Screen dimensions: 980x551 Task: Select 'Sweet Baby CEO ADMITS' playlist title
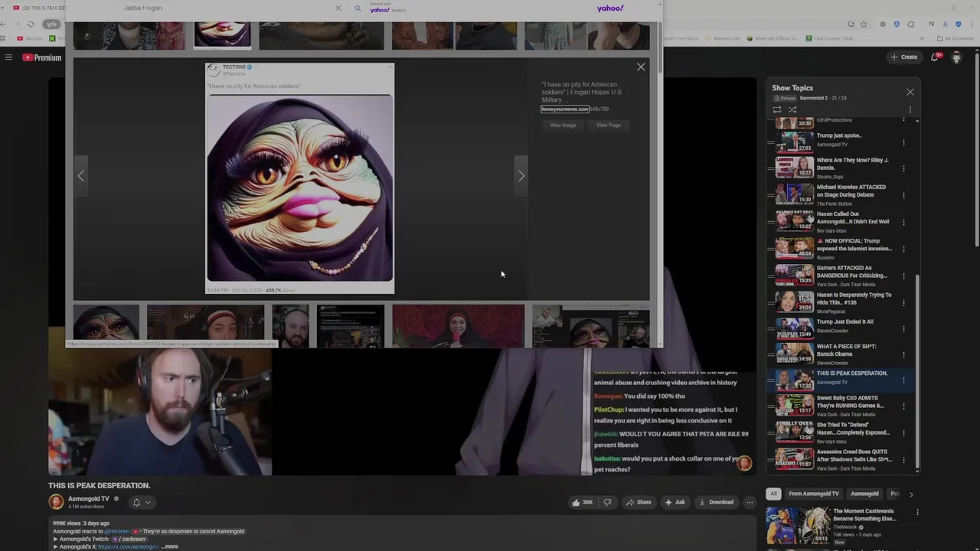click(x=850, y=402)
